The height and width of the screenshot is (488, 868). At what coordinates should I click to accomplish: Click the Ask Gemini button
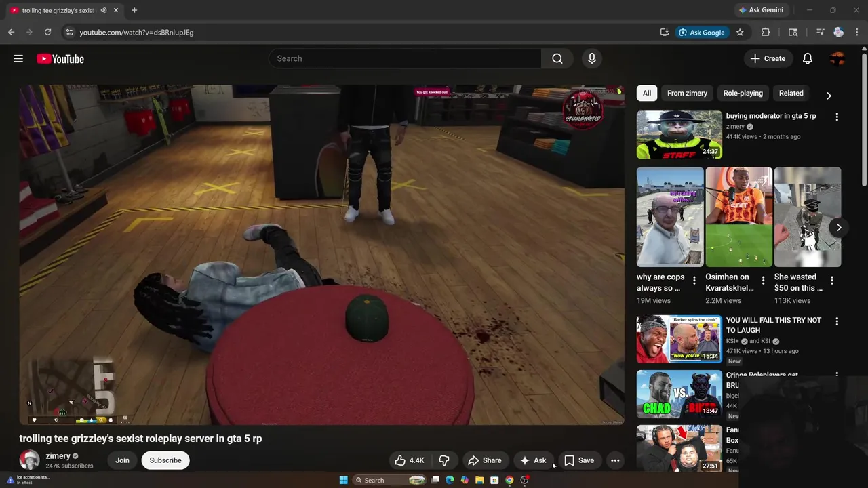point(761,10)
